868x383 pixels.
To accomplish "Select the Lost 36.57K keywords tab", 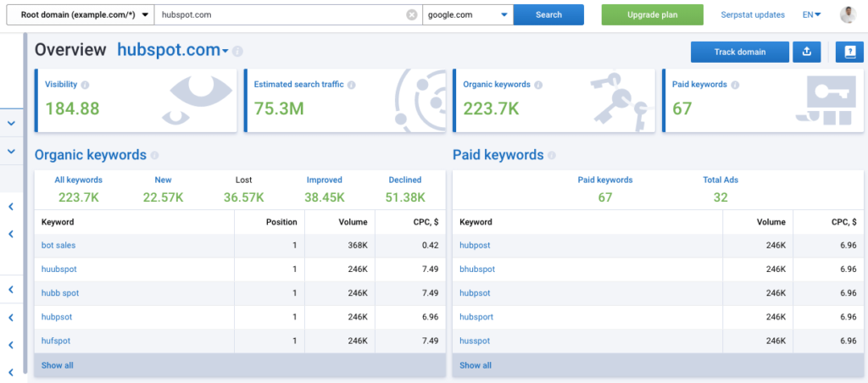I will 243,189.
